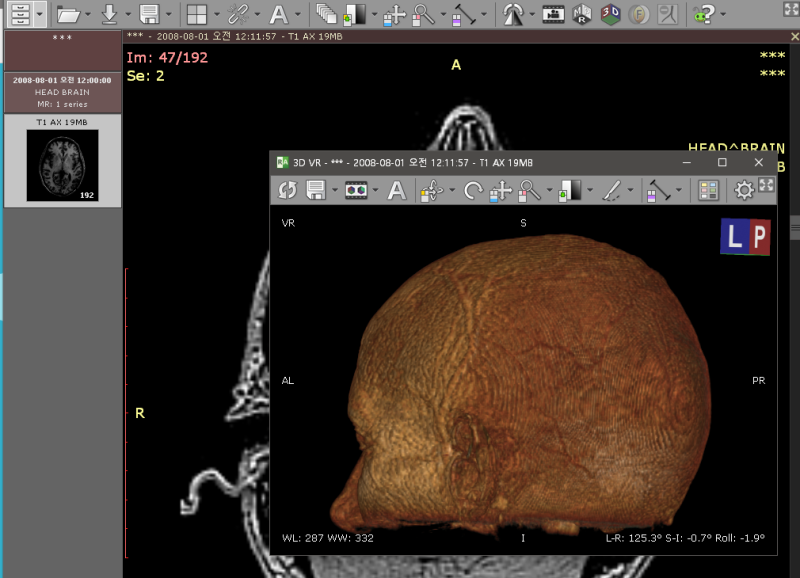Expand the stereo glasses mode dropdown arrow
800x578 pixels.
376,190
